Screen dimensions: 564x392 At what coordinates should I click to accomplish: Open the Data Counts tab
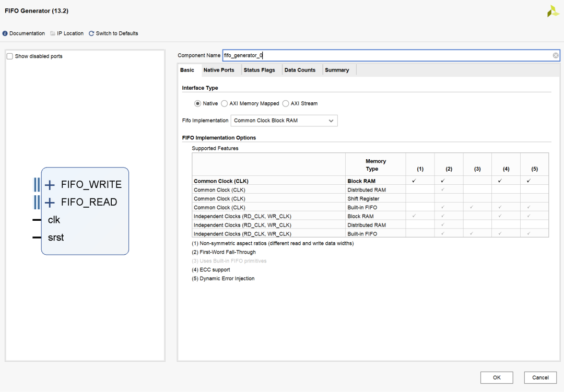click(300, 70)
